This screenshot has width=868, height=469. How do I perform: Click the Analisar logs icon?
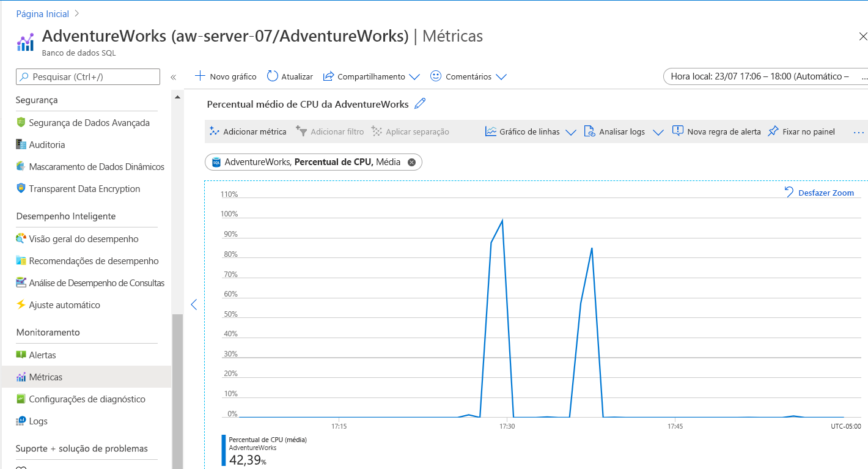590,131
